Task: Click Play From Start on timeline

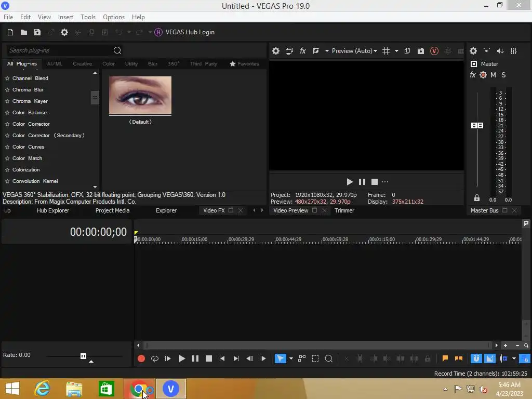Action: (x=168, y=358)
